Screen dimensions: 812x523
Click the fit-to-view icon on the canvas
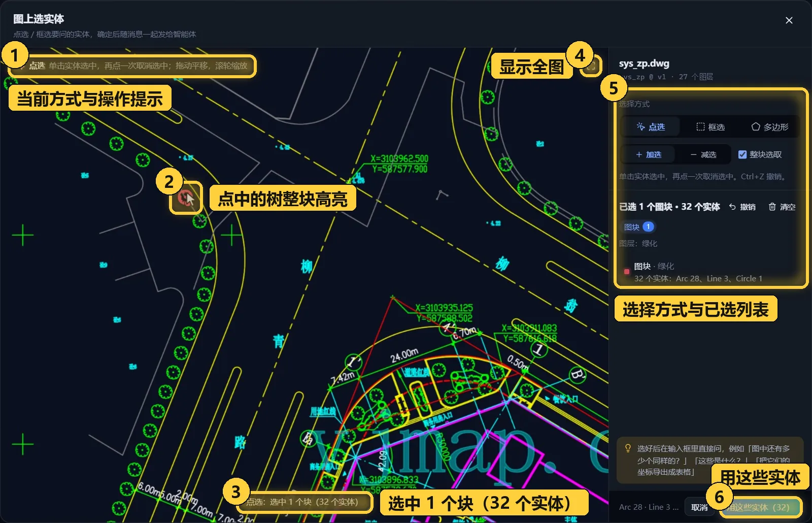(x=591, y=66)
